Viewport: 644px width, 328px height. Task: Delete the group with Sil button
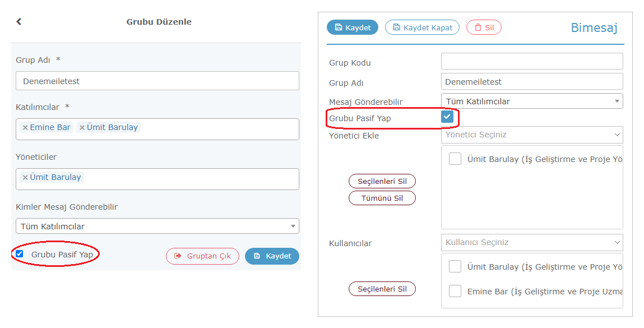pyautogui.click(x=484, y=27)
